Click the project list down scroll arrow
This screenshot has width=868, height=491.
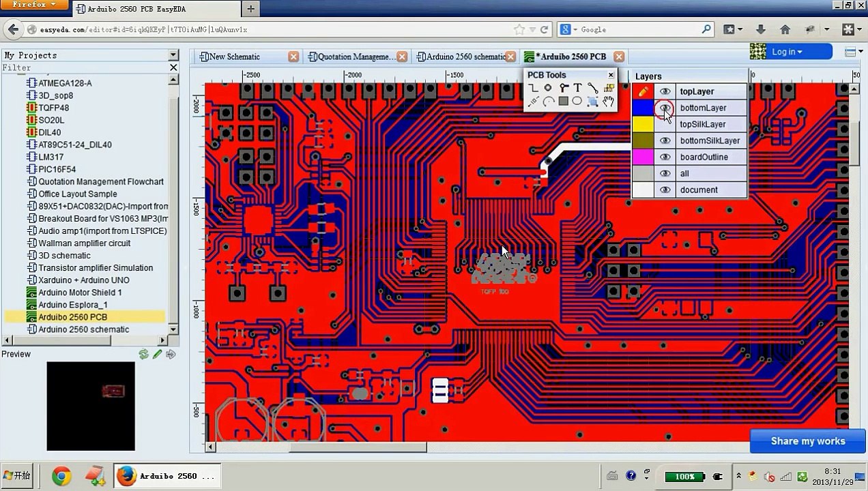173,329
